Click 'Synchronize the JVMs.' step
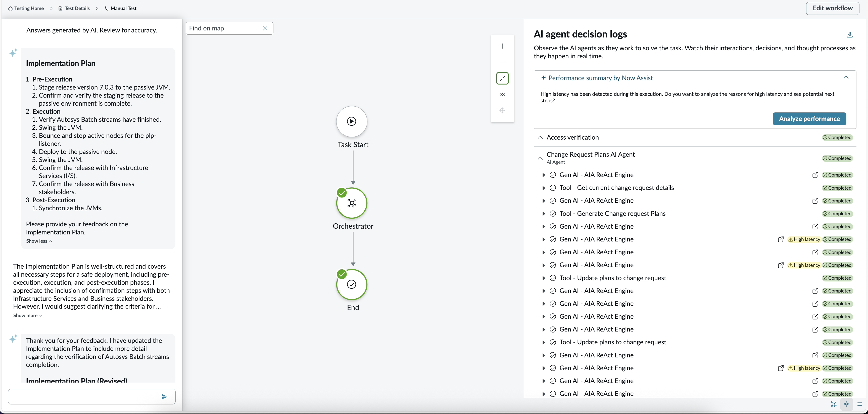Screen dimensions: 868x414 [x=70, y=208]
